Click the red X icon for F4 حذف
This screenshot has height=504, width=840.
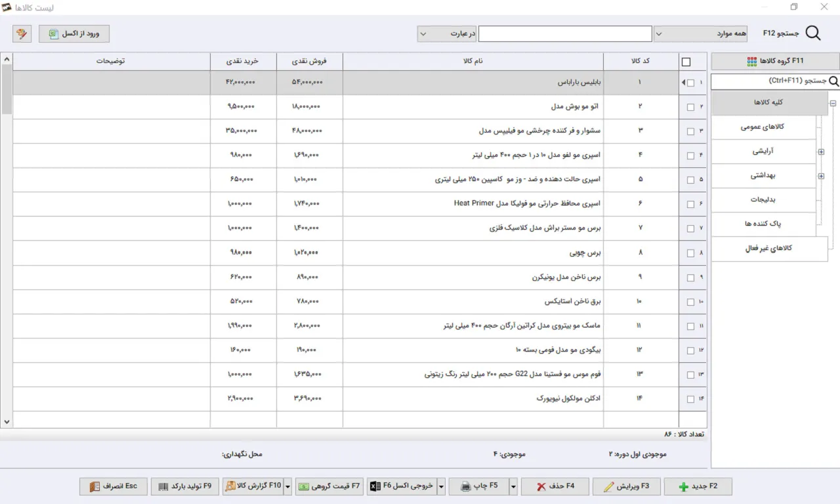541,487
